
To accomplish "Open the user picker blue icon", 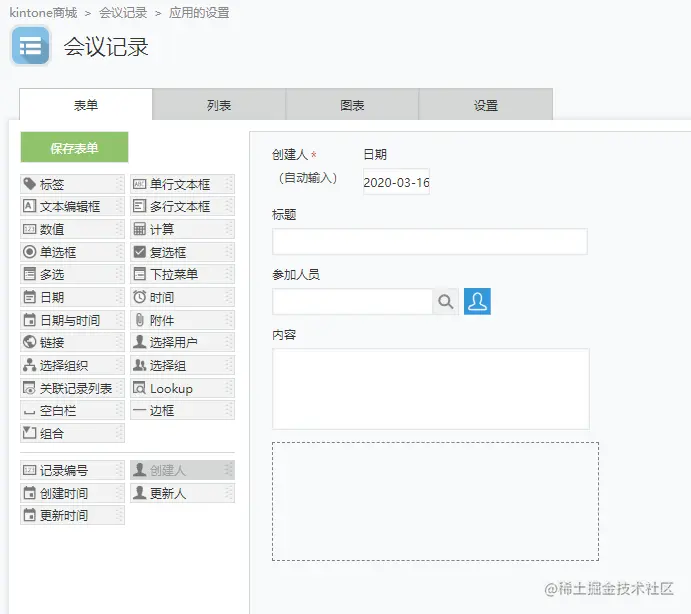I will (x=477, y=301).
